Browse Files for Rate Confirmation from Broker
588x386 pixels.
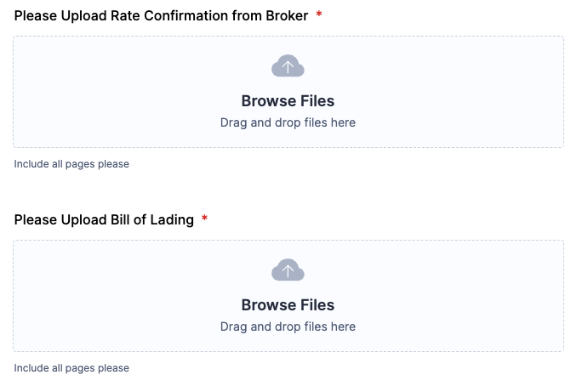point(288,101)
